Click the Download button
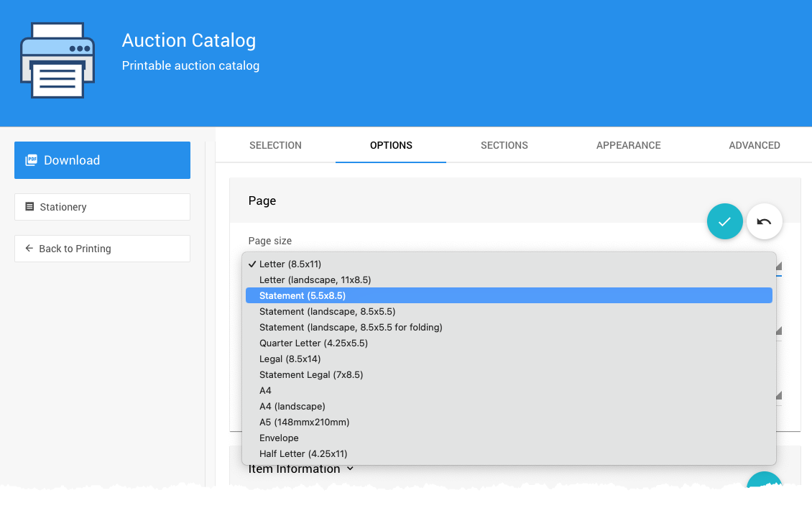812x508 pixels. pos(102,160)
